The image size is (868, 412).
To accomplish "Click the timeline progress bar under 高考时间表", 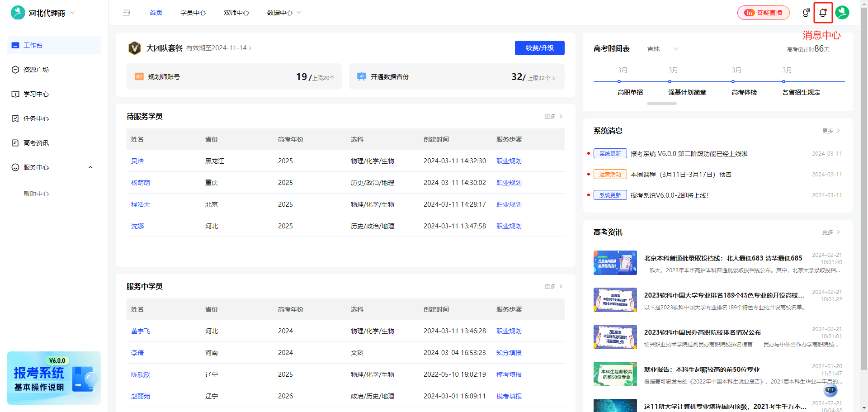I will 661,103.
